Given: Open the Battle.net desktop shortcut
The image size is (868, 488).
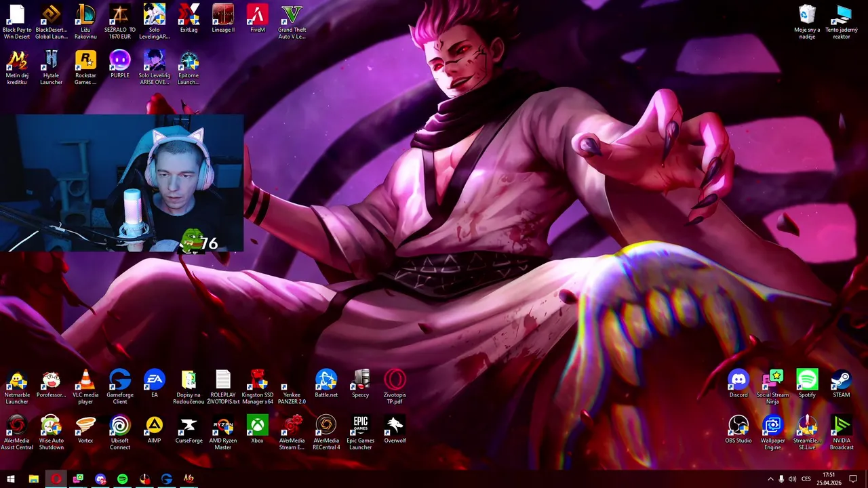Looking at the screenshot, I should [x=326, y=384].
